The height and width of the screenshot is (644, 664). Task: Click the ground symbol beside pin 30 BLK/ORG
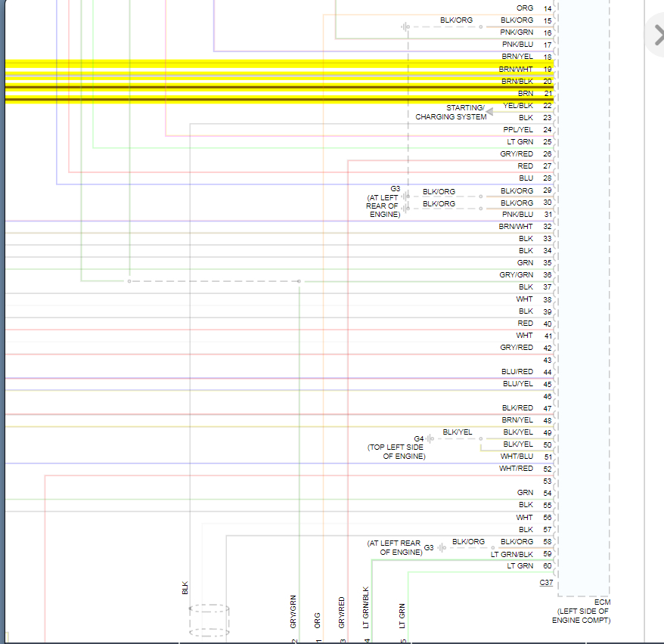[405, 208]
